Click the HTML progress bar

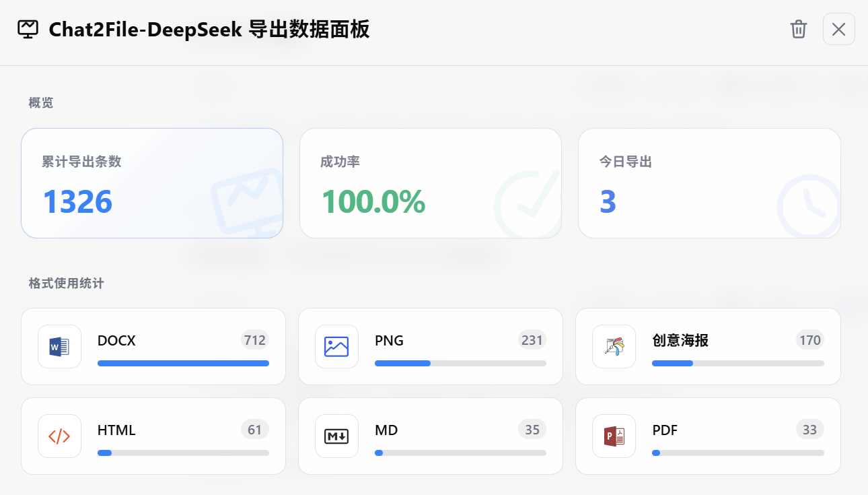(x=183, y=453)
